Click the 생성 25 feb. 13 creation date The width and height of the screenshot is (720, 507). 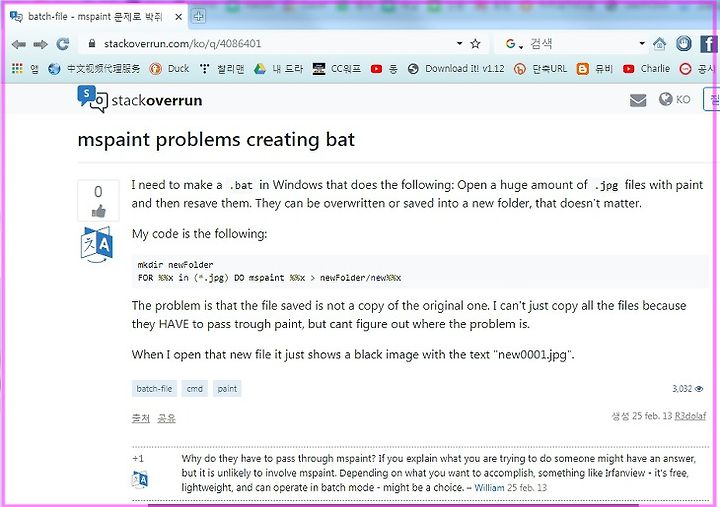pos(641,416)
